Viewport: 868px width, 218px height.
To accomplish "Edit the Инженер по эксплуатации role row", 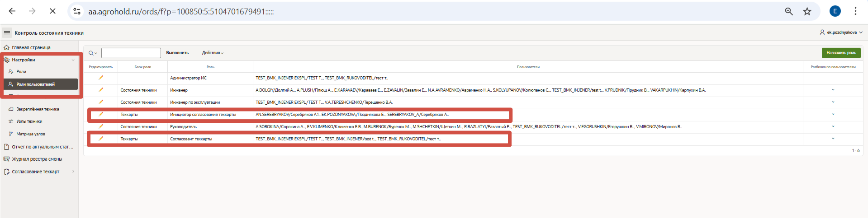I will [101, 102].
